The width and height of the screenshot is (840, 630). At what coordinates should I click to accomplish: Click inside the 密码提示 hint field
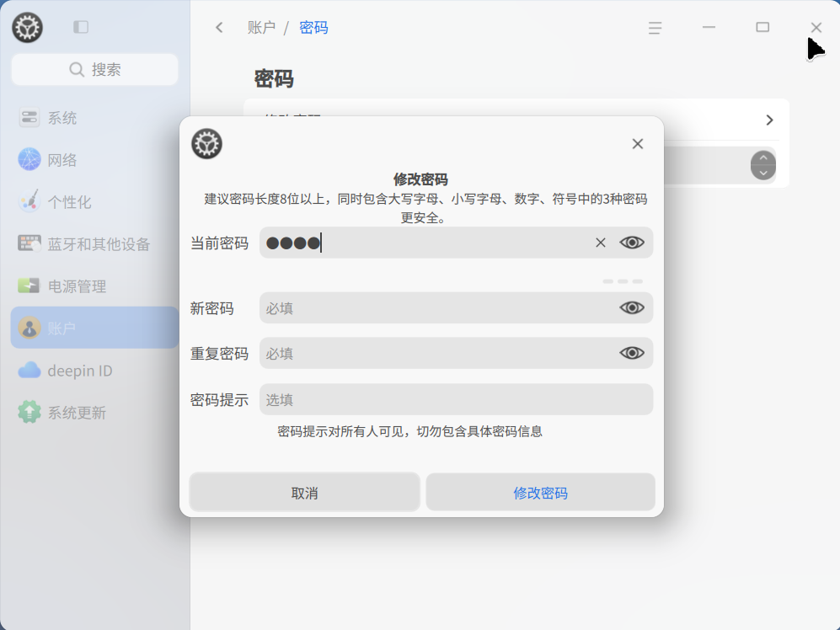(x=455, y=399)
